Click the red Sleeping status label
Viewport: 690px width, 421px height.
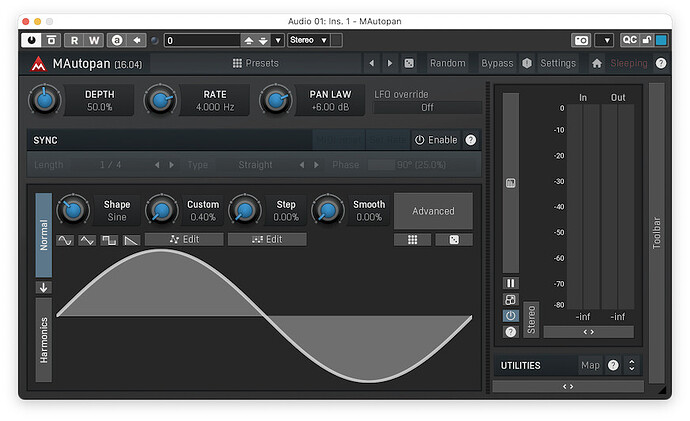[629, 63]
